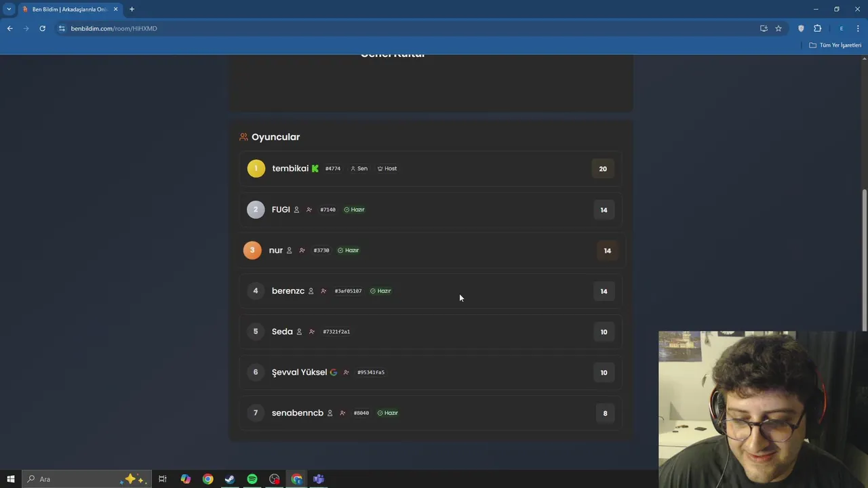Click the Host badge on tembikai
Viewport: 868px width, 488px height.
point(387,169)
